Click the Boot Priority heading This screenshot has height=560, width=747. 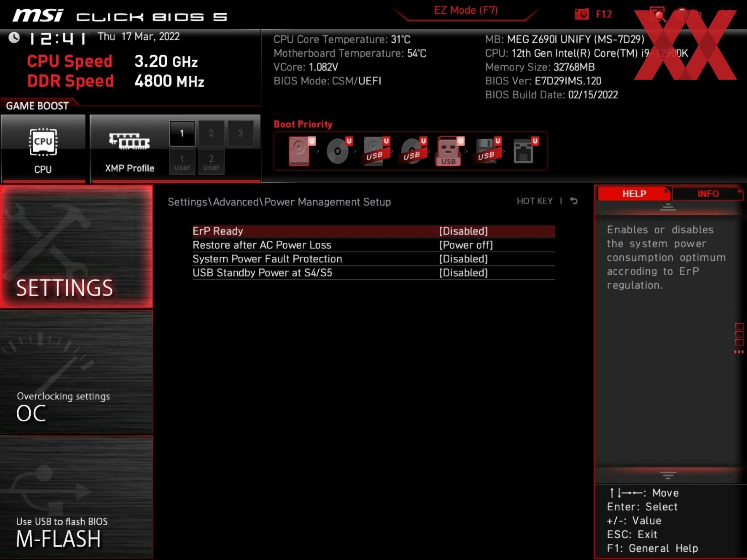coord(303,124)
